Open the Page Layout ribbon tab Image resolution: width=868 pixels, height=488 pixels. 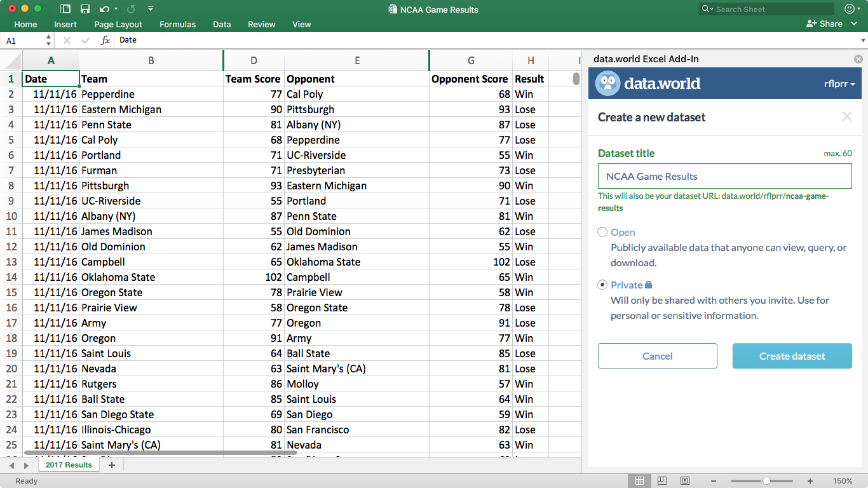point(118,24)
